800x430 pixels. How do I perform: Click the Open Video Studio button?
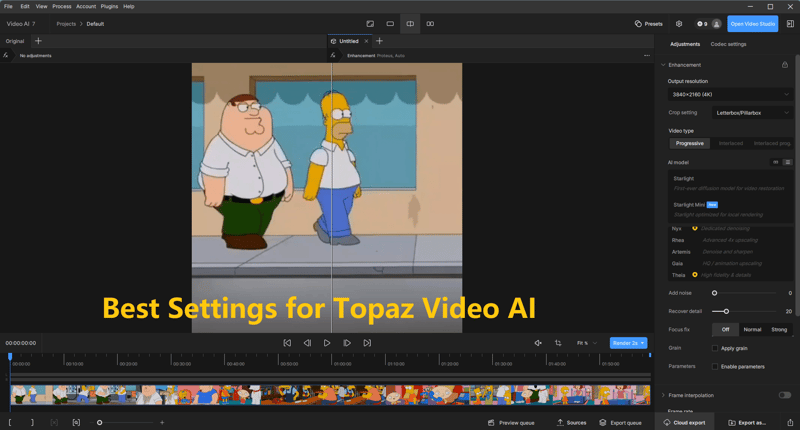tap(753, 23)
